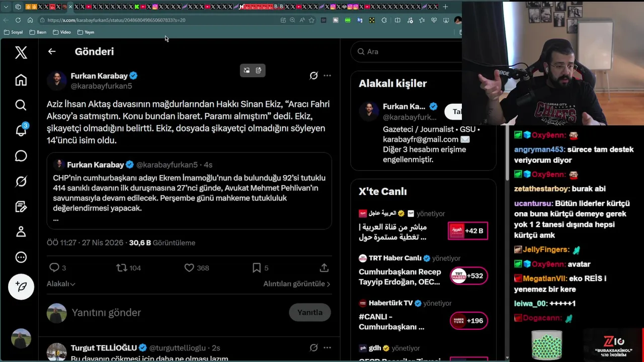Open a new browser tab with plus
This screenshot has height=362, width=644.
[x=445, y=7]
